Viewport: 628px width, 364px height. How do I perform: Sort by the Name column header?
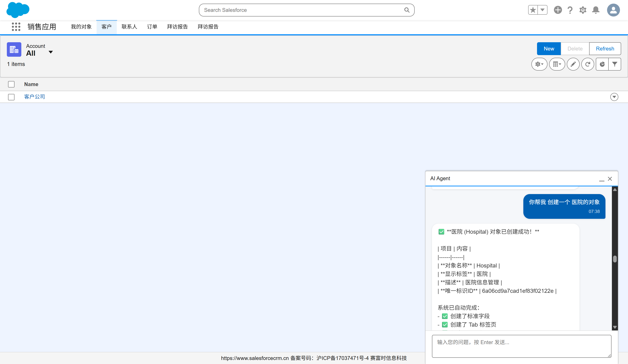(31, 84)
